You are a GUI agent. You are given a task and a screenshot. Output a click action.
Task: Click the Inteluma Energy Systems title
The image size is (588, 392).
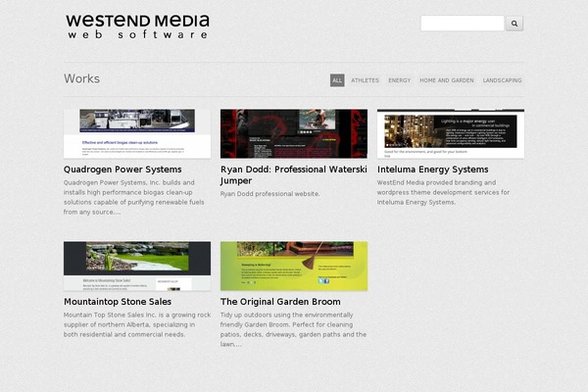[433, 170]
